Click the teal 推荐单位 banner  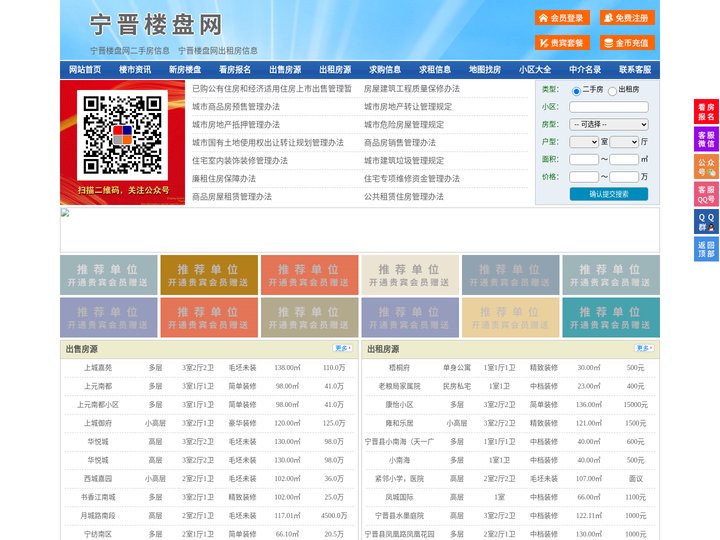(611, 317)
